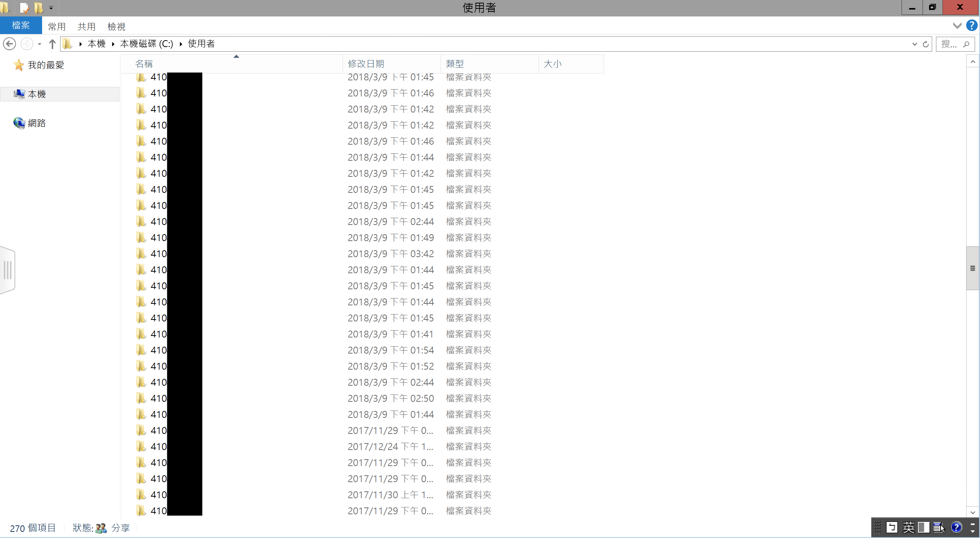Image resolution: width=980 pixels, height=538 pixels.
Task: Open the Customize Quick Access Toolbar dropdown
Action: (x=51, y=8)
